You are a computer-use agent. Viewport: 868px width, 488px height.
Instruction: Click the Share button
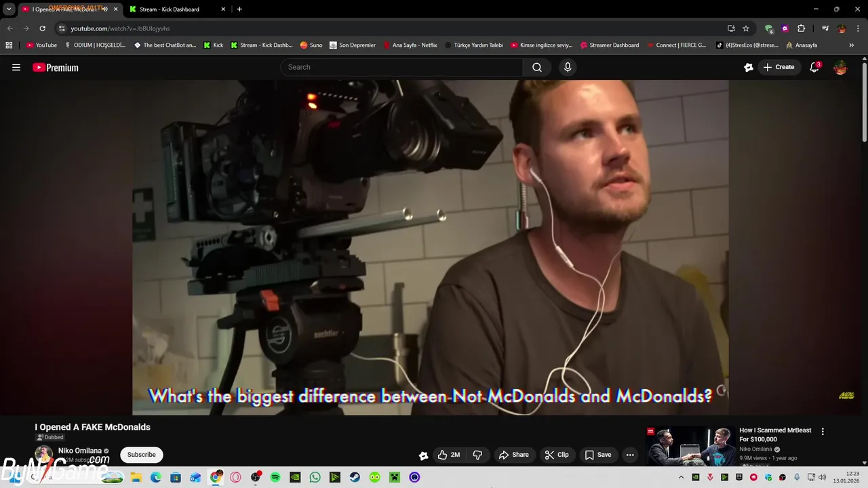coord(513,455)
